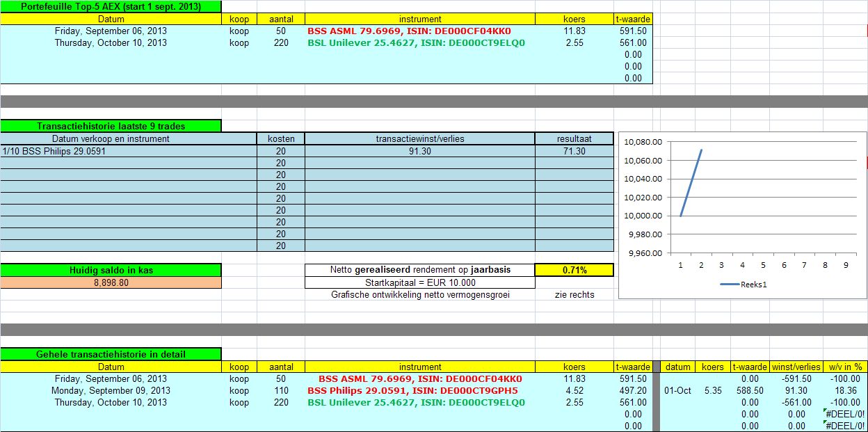Select the 71.30 resultaat cell

[574, 151]
